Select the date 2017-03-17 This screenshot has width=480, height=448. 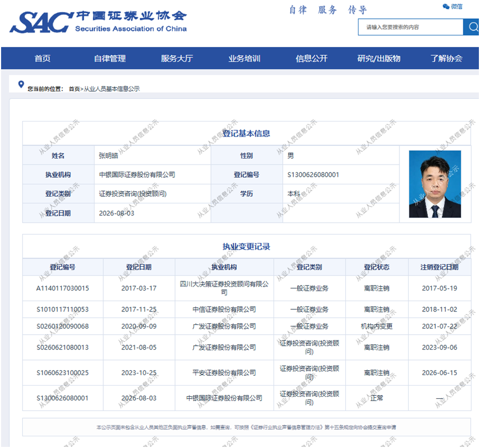point(139,288)
